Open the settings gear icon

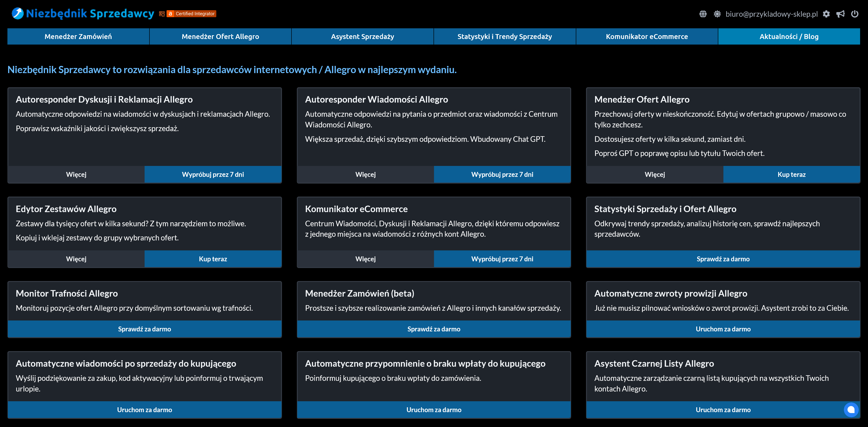pos(826,14)
